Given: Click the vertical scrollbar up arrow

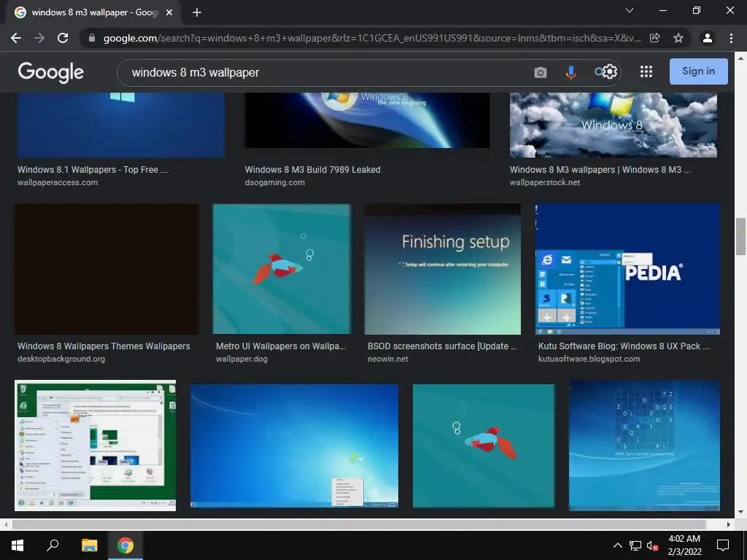Looking at the screenshot, I should (741, 58).
